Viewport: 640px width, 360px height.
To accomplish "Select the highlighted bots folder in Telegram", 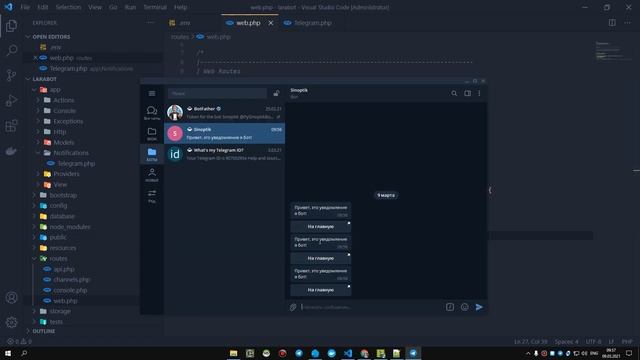I will tap(152, 154).
